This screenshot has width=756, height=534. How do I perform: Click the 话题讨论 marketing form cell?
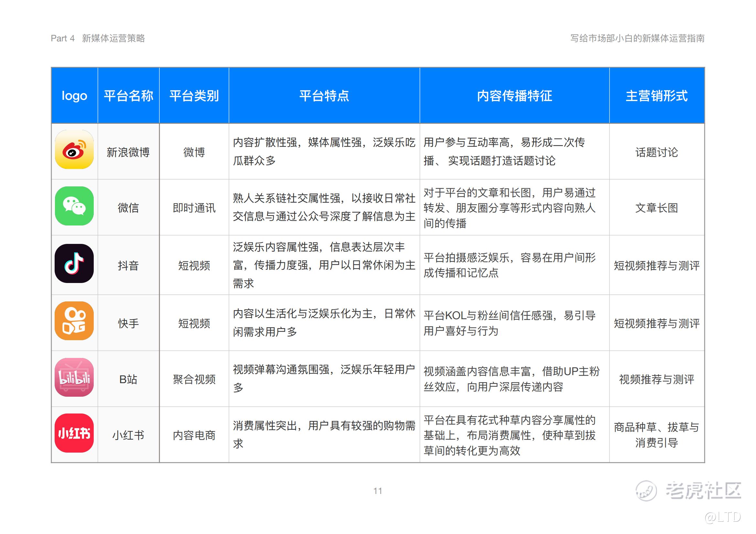click(656, 152)
